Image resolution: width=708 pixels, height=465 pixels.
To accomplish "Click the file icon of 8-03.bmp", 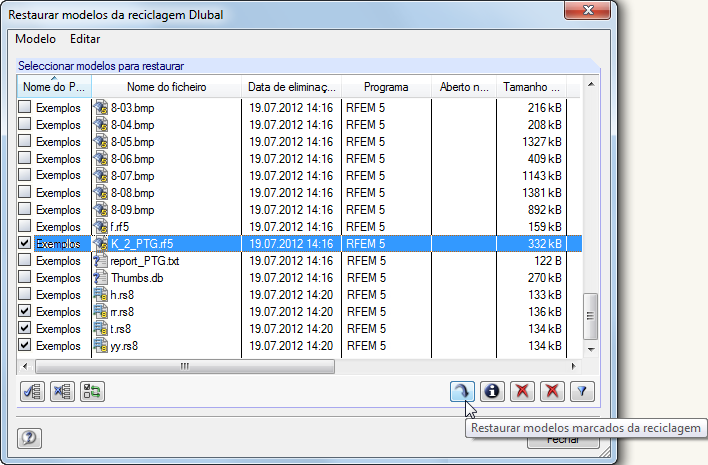I will (x=101, y=107).
